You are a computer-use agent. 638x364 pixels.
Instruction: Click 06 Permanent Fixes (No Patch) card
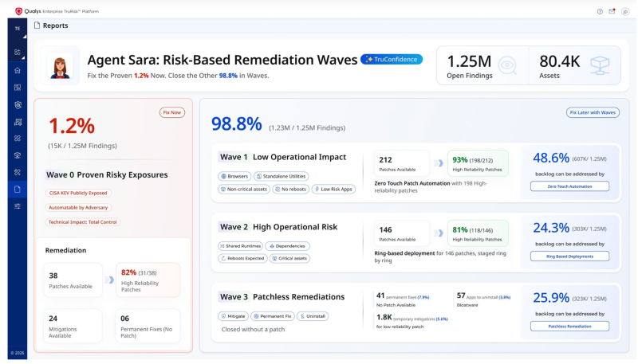tap(148, 327)
